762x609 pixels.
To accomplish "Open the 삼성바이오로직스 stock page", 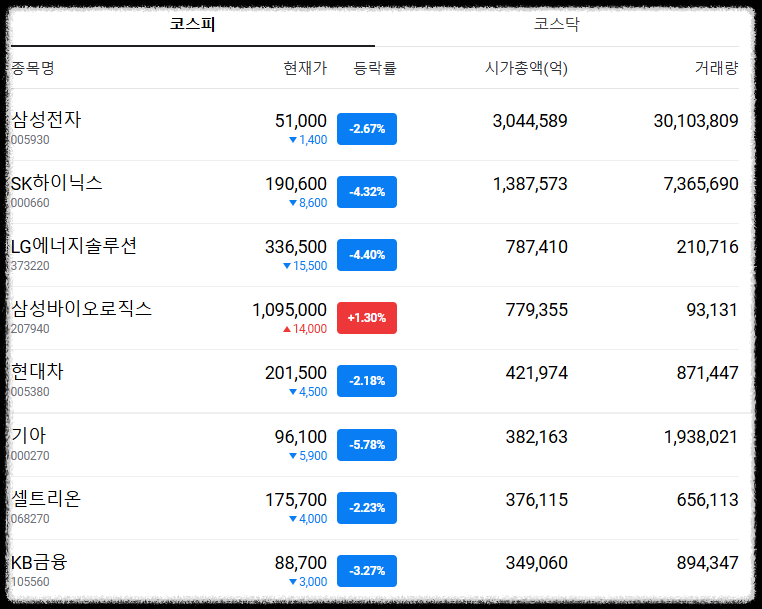I will [81, 309].
